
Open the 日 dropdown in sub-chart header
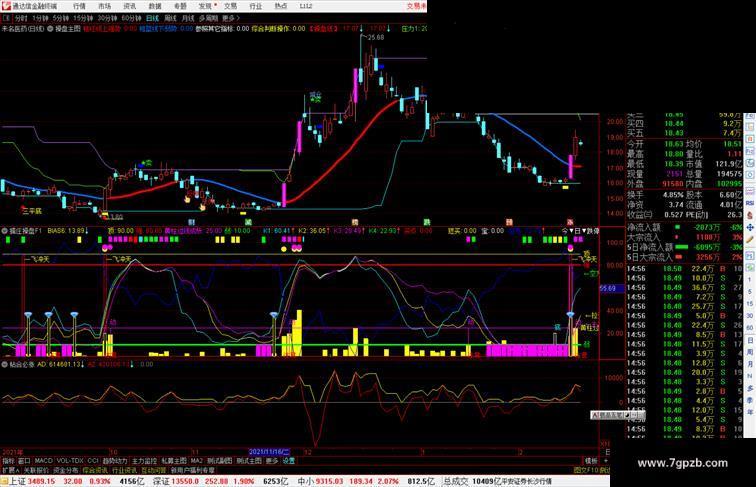pos(580,231)
